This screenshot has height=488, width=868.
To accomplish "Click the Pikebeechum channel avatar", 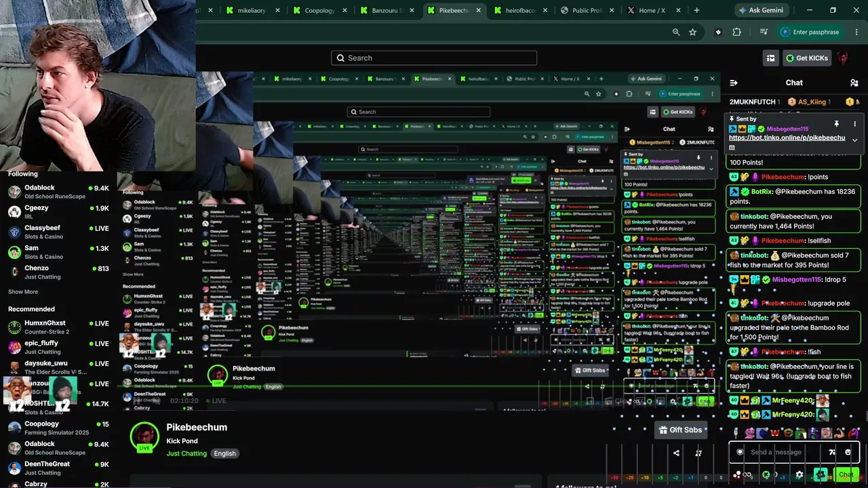I will [144, 437].
